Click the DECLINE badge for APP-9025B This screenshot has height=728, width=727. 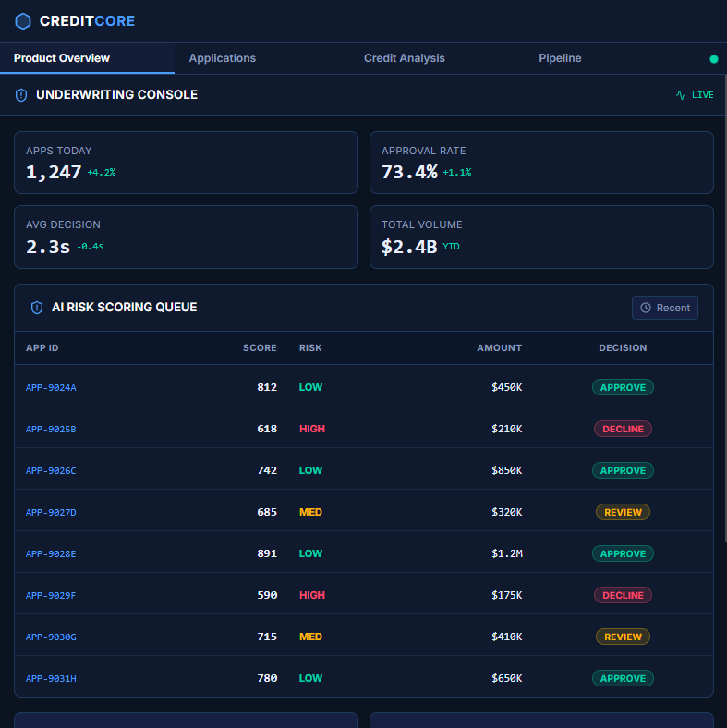[623, 430]
